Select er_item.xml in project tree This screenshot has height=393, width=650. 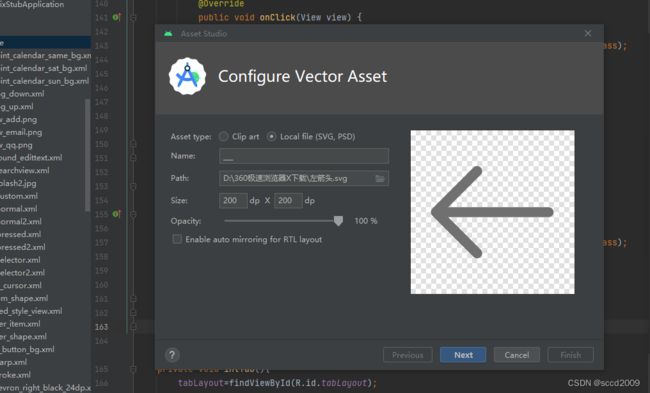point(20,324)
